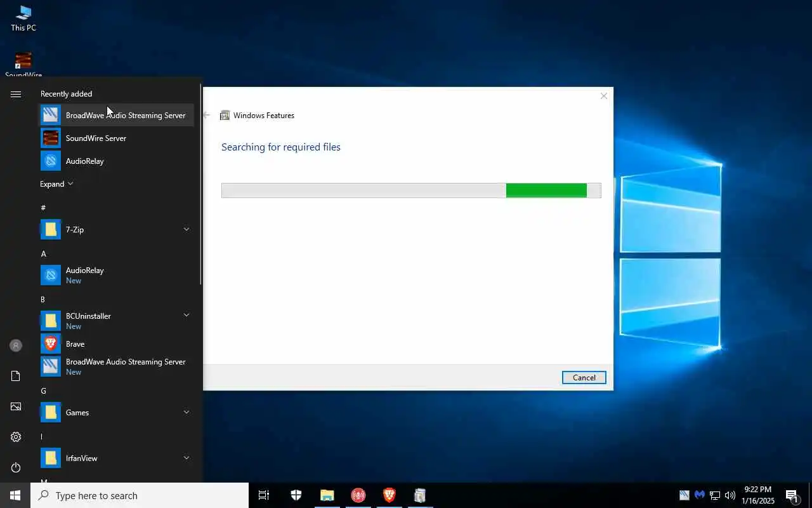Screen dimensions: 812x508
Task: Open File Explorer from the taskbar
Action: pyautogui.click(x=327, y=495)
